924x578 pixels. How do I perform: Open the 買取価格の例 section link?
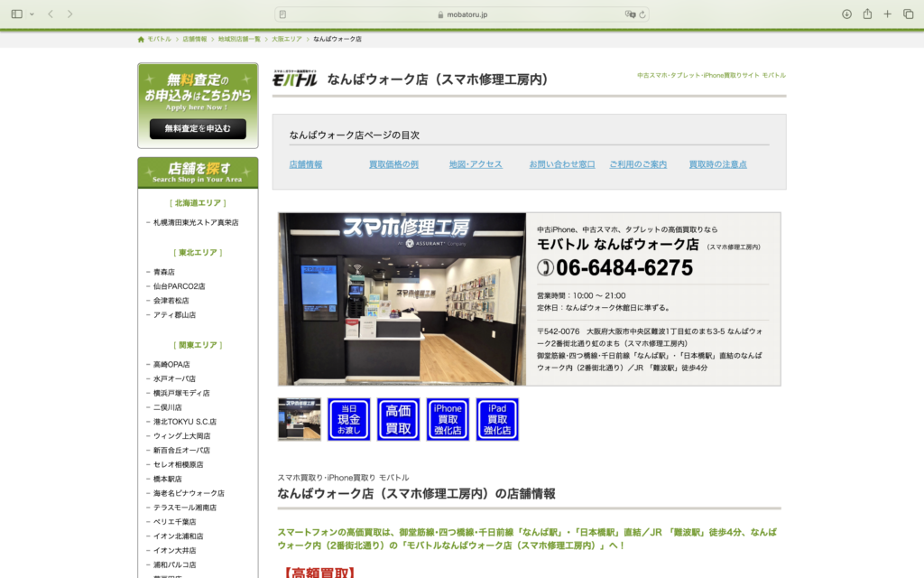(393, 164)
